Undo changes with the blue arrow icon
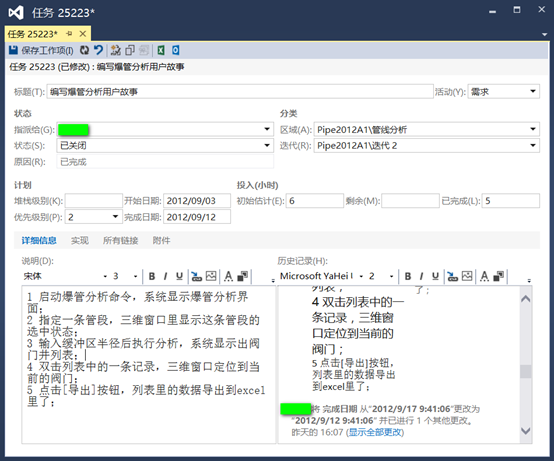This screenshot has width=554, height=461. pos(99,50)
